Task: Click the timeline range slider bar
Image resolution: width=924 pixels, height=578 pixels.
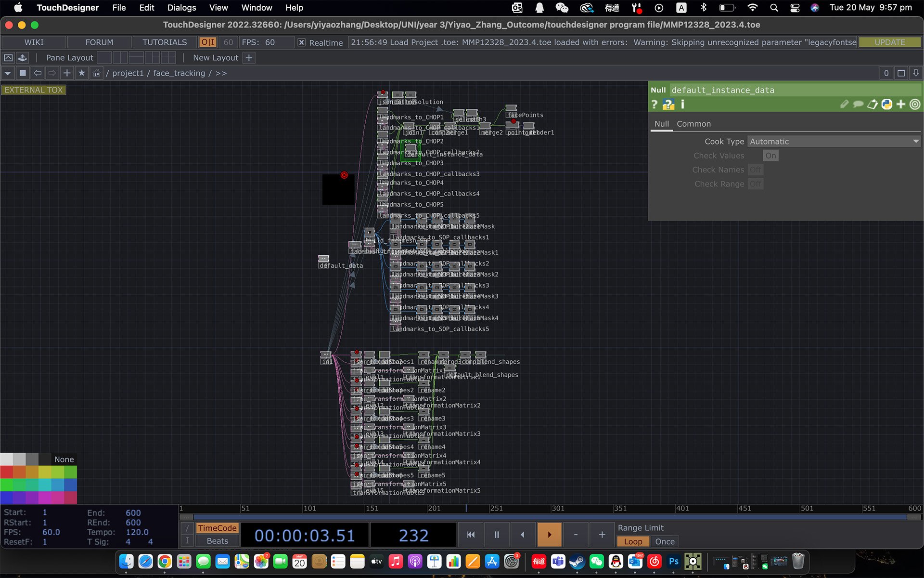Action: tap(550, 517)
